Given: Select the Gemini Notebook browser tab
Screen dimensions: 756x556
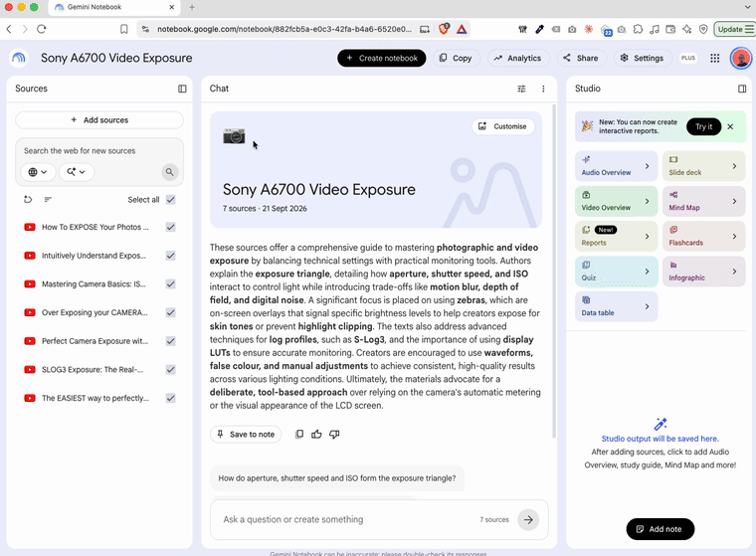Looking at the screenshot, I should point(114,7).
